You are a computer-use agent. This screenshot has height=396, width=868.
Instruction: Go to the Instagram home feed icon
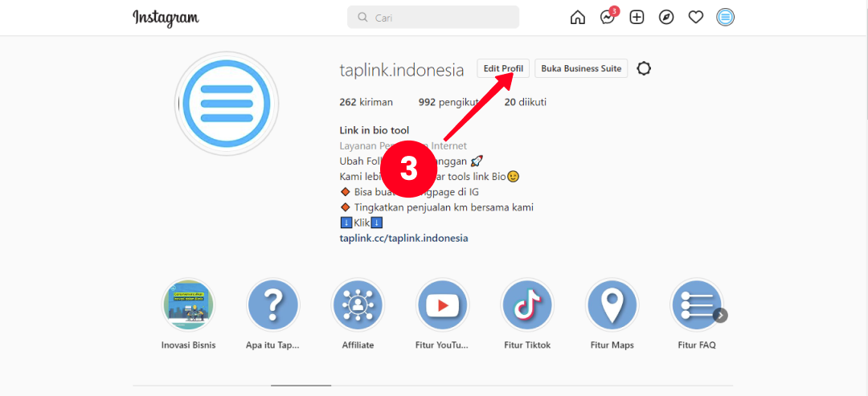[x=577, y=18]
